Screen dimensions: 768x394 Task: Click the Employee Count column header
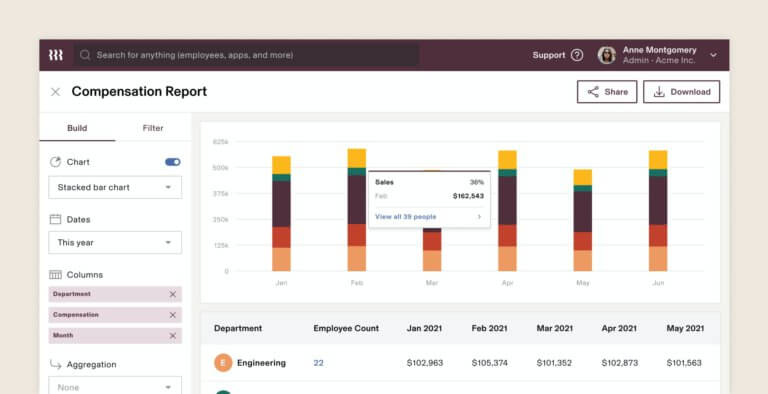(x=346, y=328)
